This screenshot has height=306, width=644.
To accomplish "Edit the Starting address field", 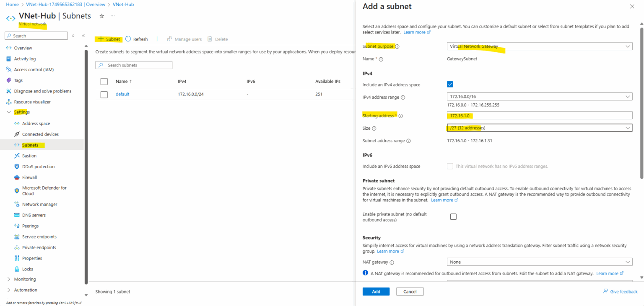I will coord(539,115).
